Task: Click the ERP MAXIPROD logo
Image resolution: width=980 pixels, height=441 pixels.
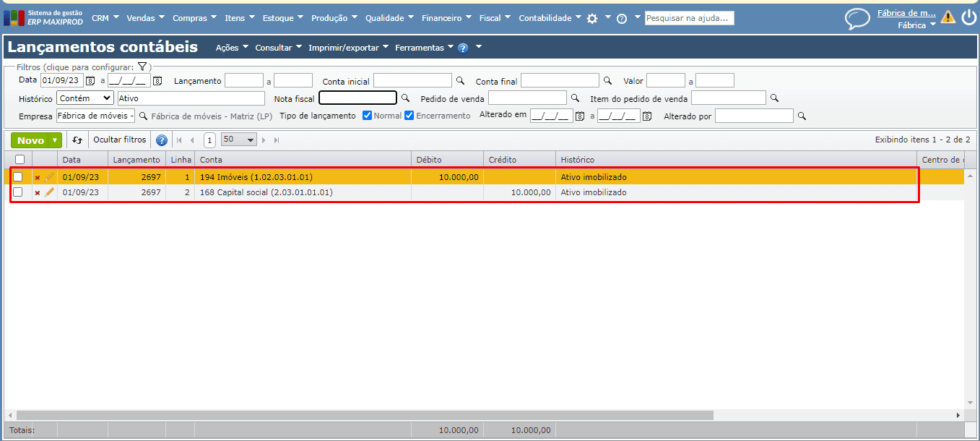Action: click(43, 18)
